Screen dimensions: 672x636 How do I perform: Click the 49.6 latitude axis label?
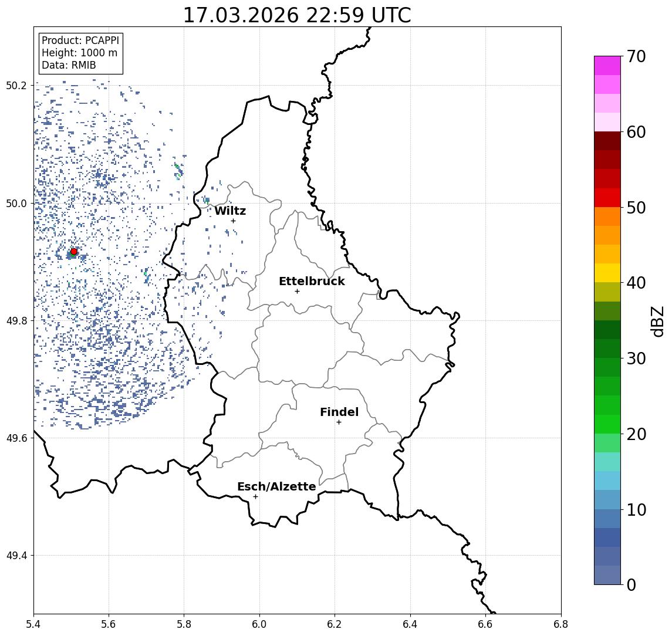click(x=16, y=438)
